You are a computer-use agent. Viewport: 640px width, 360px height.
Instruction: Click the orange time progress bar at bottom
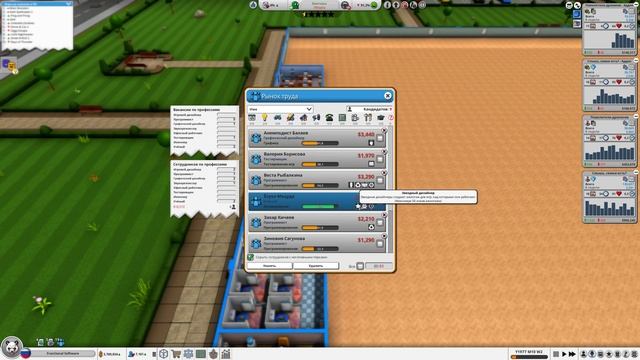[x=529, y=357]
